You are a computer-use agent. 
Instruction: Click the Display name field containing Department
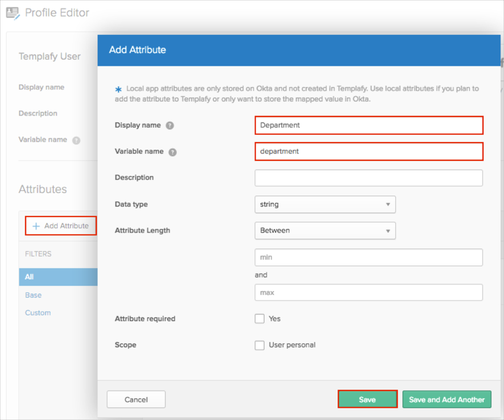(369, 125)
